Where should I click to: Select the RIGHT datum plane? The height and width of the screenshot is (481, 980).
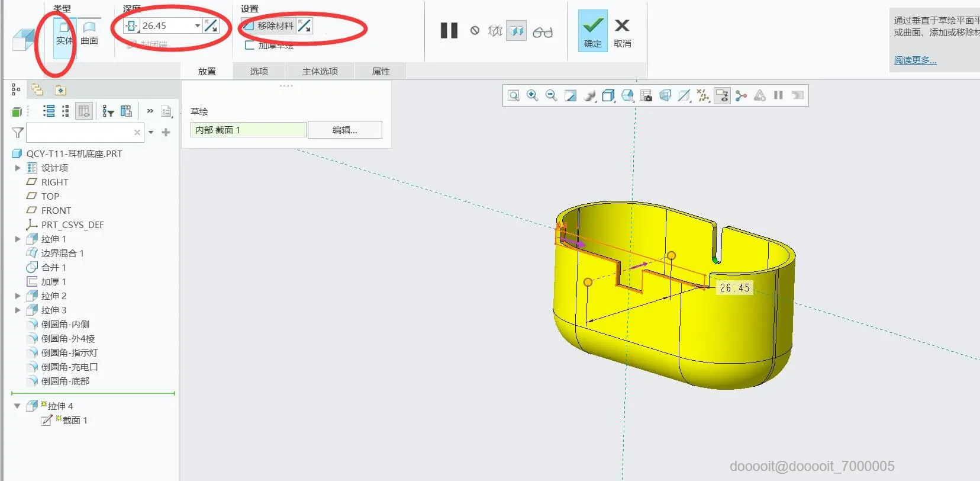(54, 182)
